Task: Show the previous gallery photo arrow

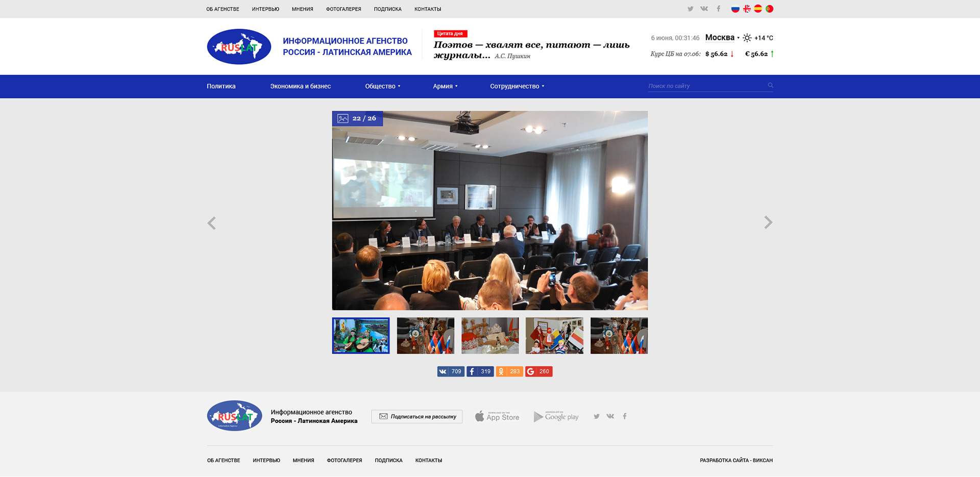Action: click(212, 223)
